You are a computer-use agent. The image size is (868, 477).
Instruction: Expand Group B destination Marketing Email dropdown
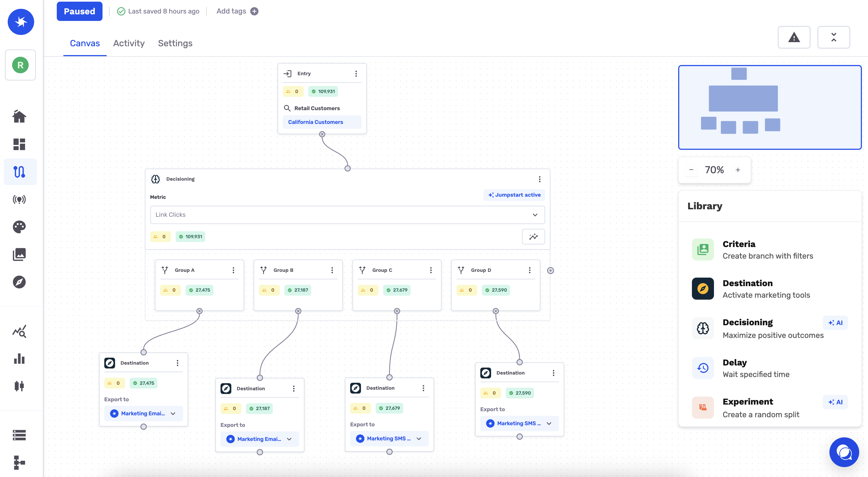pyautogui.click(x=260, y=439)
